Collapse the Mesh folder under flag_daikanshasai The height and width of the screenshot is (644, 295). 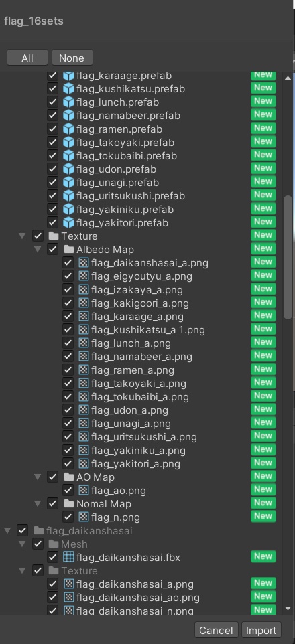22,544
